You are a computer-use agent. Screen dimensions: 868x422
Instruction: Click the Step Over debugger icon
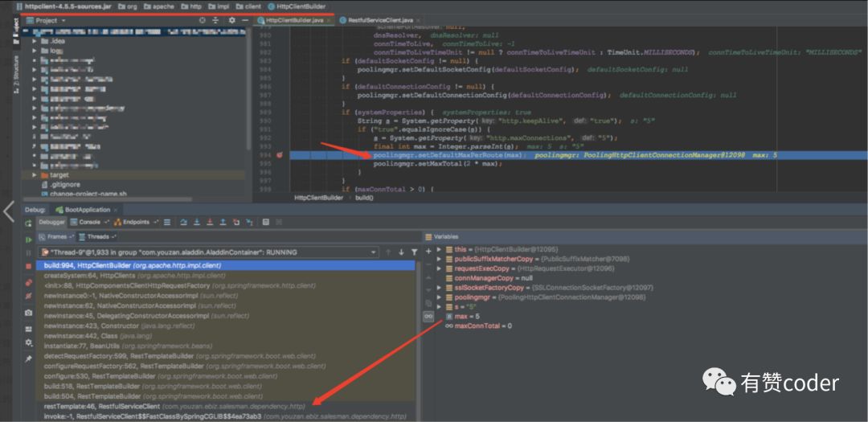tap(184, 222)
